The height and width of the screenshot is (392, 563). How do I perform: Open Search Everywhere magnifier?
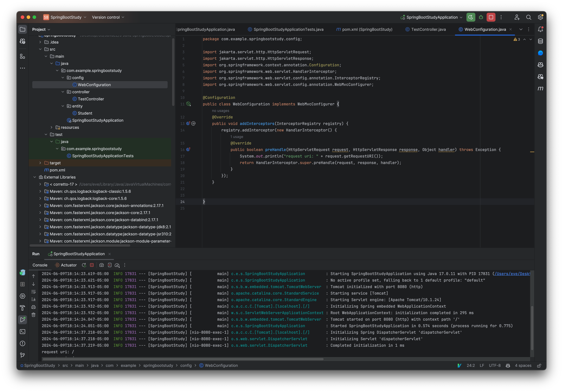529,17
